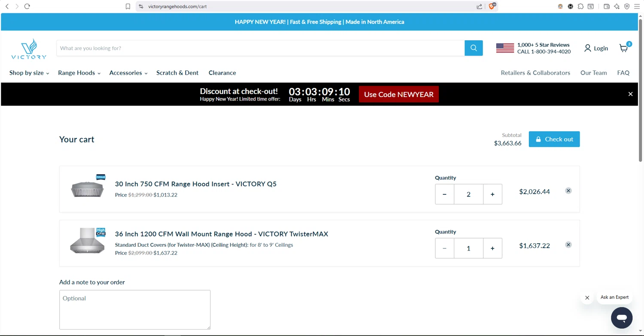Expand the Accessories menu

(128, 73)
